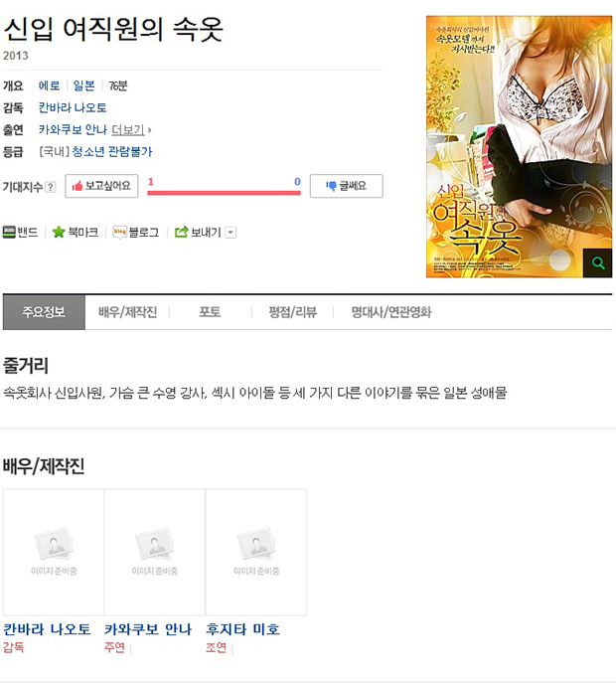Open 후지타 미호 profile placeholder thumbnail

pos(256,553)
